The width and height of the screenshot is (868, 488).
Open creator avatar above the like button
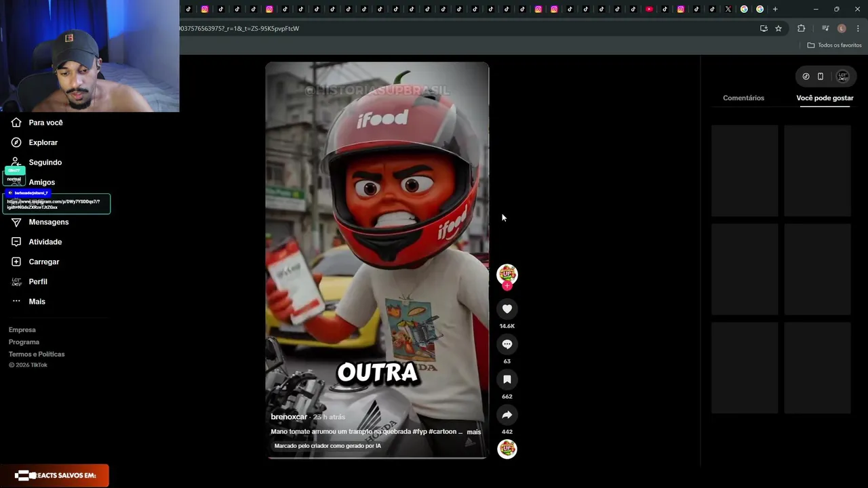pos(507,273)
